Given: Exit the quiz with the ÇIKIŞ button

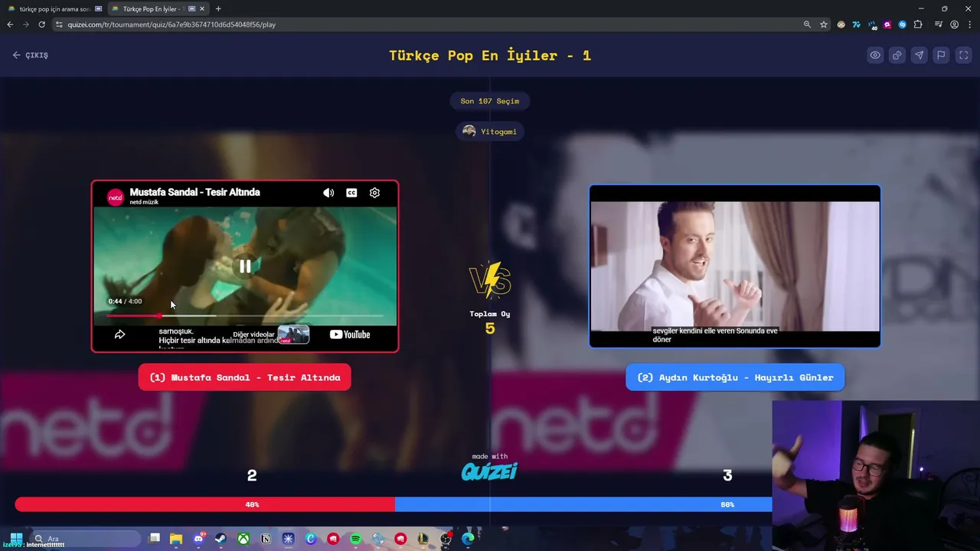Looking at the screenshot, I should point(31,55).
